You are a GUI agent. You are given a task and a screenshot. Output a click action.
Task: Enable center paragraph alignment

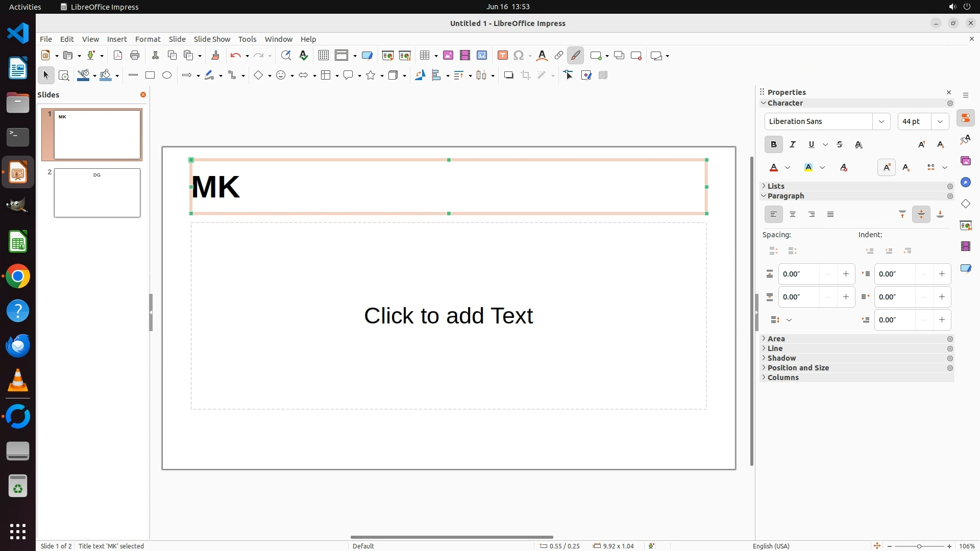click(x=792, y=214)
